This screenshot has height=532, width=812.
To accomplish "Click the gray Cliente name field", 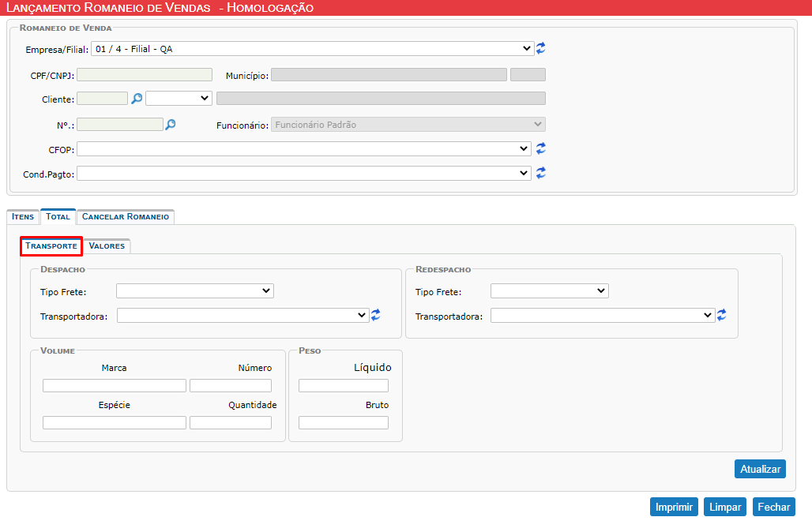I will (x=381, y=99).
